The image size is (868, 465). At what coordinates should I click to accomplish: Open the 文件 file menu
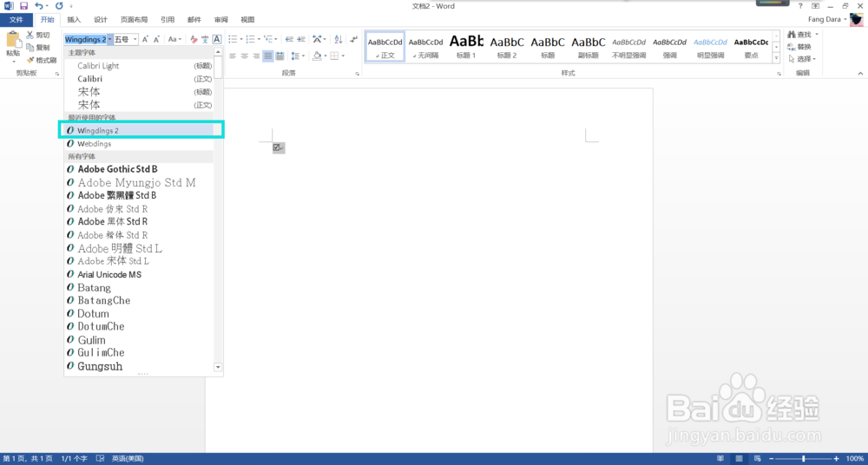(16, 20)
